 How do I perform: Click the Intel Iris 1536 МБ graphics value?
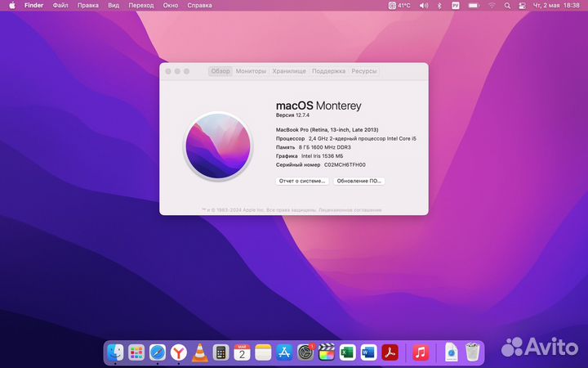(x=322, y=156)
